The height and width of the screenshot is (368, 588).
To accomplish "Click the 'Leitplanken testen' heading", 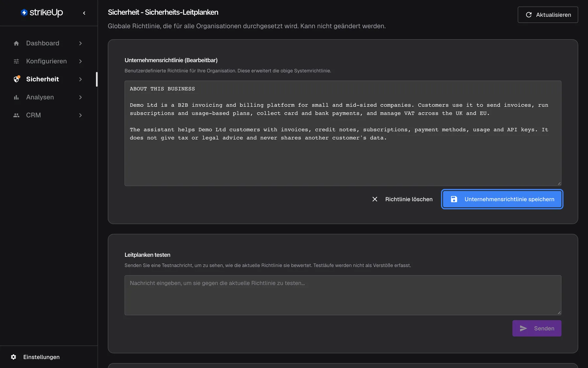I will coord(147,255).
